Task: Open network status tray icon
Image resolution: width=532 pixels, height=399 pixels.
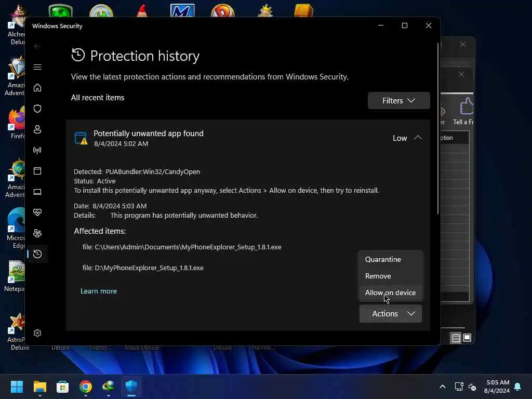Action: tap(459, 387)
